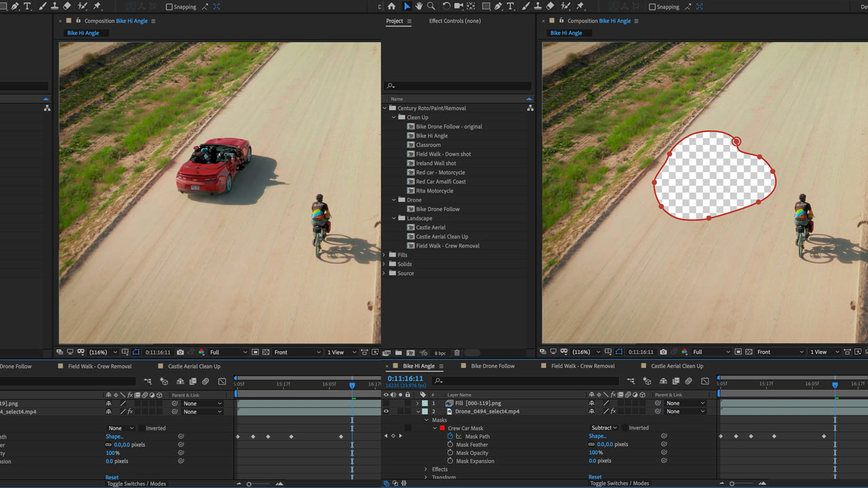Click the red Crew Car Mask color swatch
Screen dimensions: 868x488
click(442, 428)
